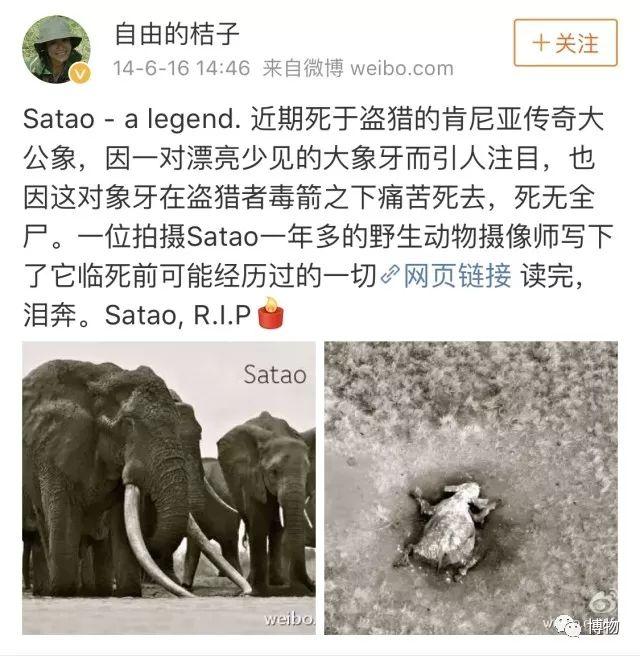
Task: Click the orange verified V badge
Action: click(80, 74)
